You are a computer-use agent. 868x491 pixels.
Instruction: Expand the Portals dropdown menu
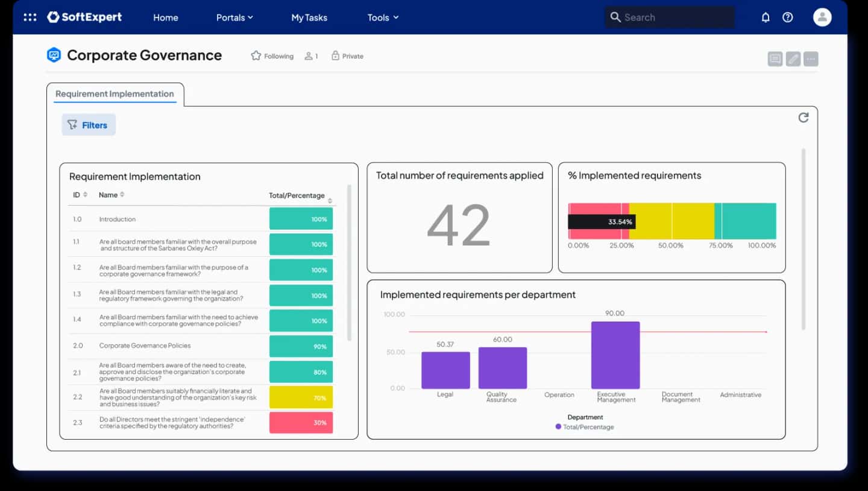tap(234, 17)
